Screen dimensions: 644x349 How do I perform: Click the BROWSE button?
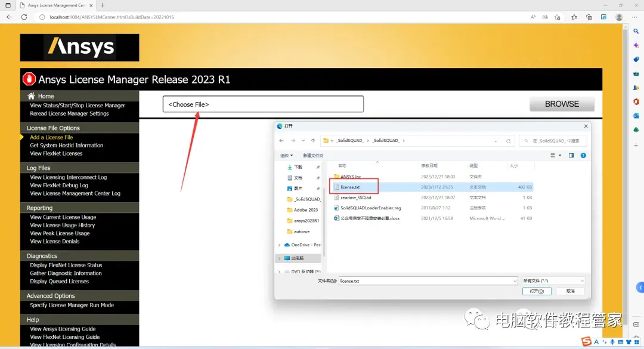pyautogui.click(x=562, y=104)
